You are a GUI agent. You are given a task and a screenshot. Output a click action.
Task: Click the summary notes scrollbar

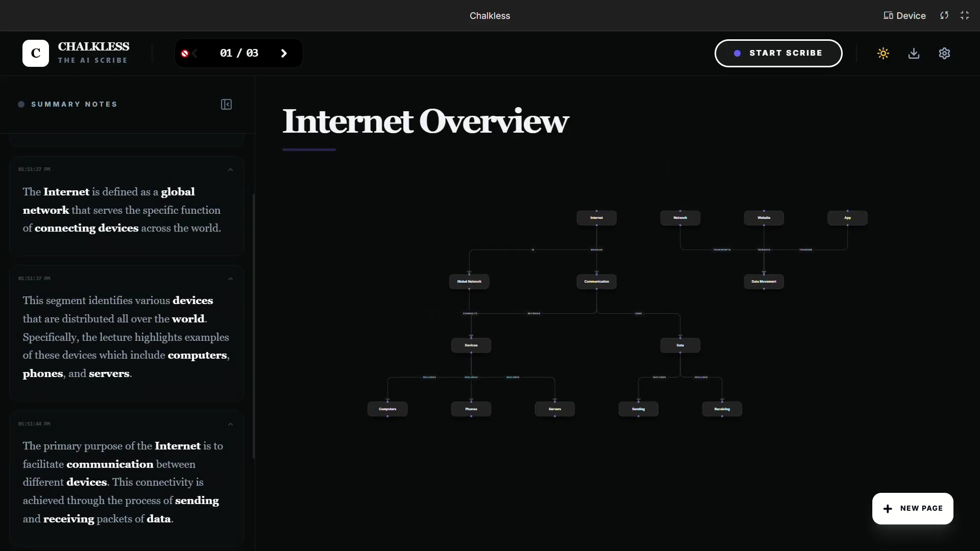(x=254, y=327)
